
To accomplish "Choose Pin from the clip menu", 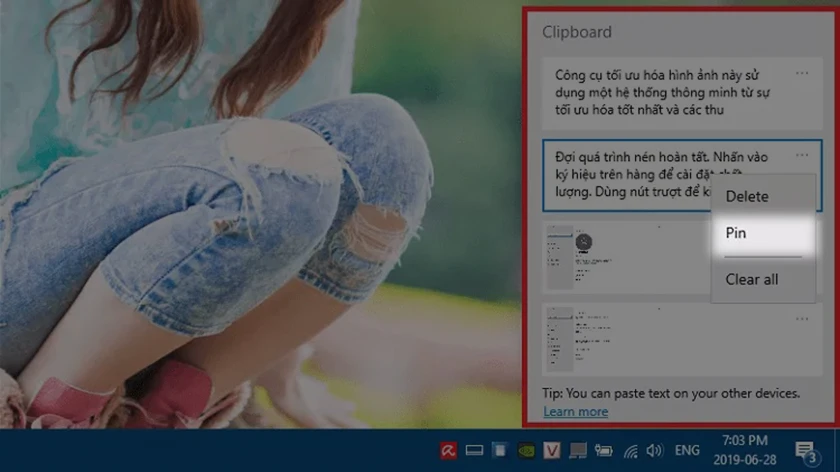I will pyautogui.click(x=763, y=233).
